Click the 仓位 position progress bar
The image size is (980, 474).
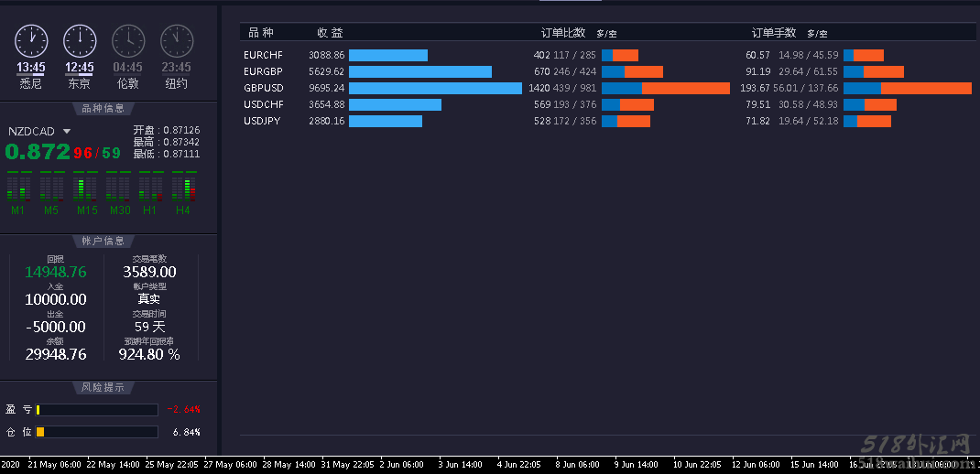(x=97, y=432)
